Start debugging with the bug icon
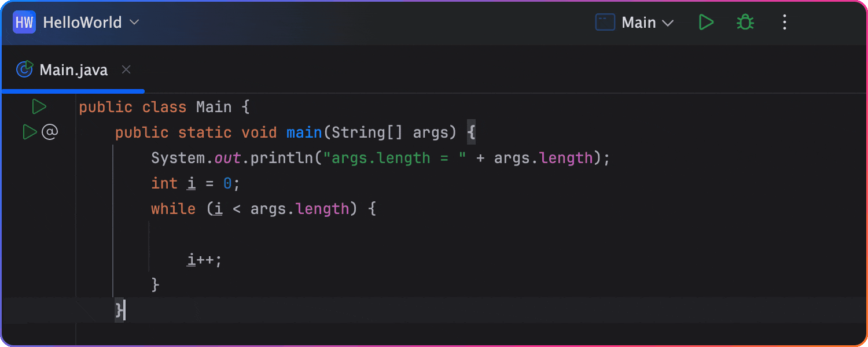868x347 pixels. [745, 23]
